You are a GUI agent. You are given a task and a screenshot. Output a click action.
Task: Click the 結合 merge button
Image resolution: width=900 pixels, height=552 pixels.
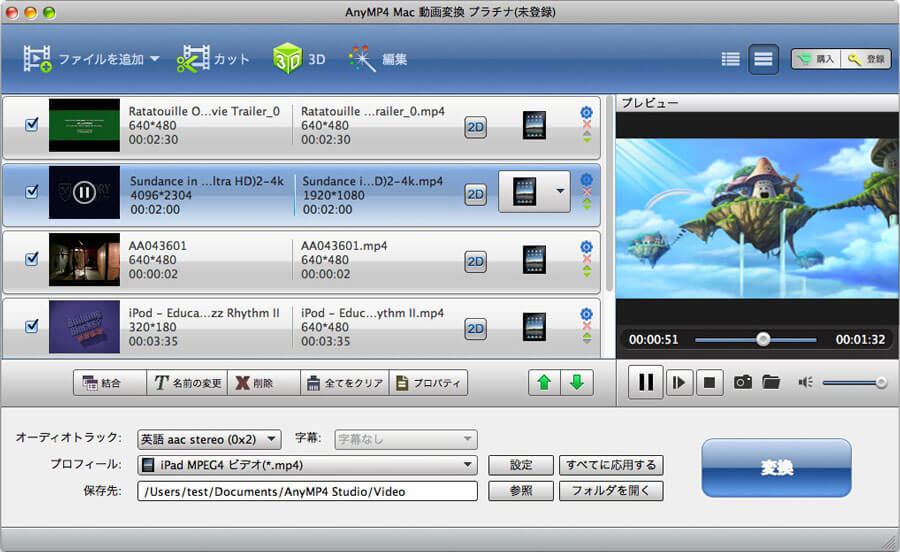(x=110, y=383)
